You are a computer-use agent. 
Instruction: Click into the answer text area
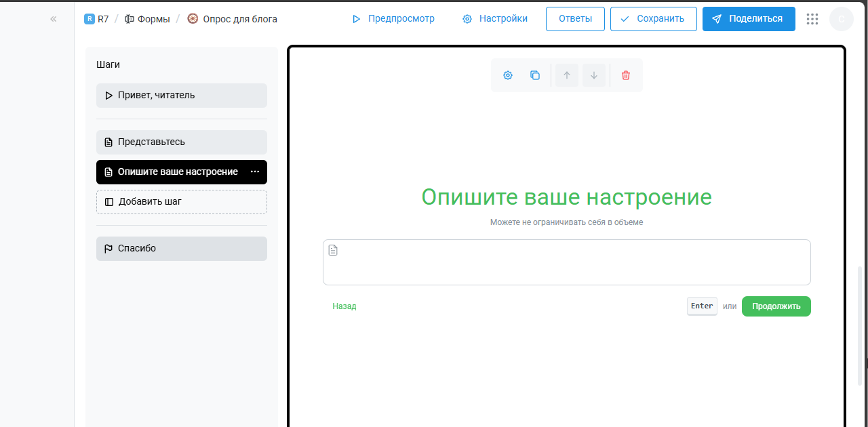coord(567,262)
